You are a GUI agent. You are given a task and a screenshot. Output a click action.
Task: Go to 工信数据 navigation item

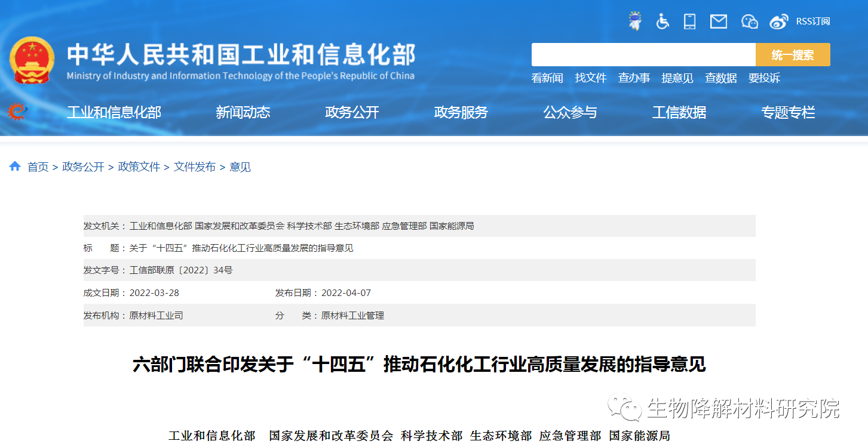click(x=679, y=112)
